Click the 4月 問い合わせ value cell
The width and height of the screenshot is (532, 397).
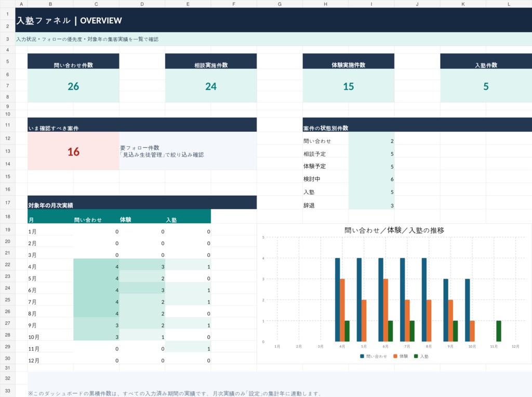pyautogui.click(x=96, y=265)
